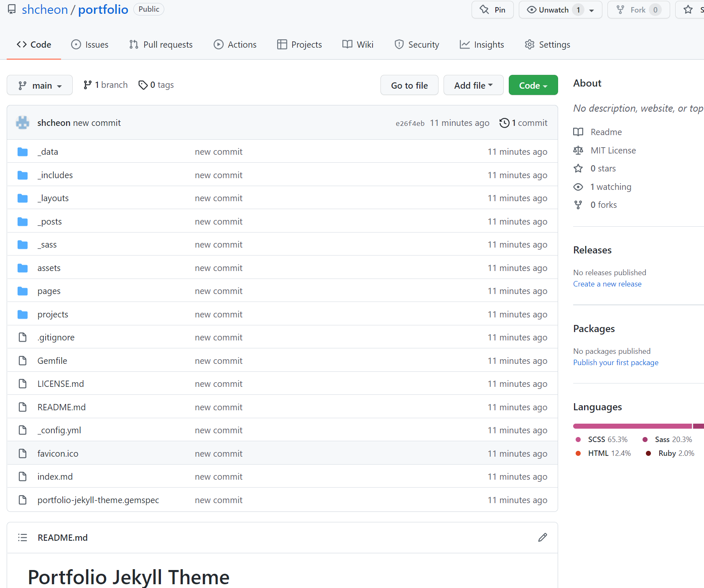Open the Settings tab
The width and height of the screenshot is (704, 588).
pos(548,44)
